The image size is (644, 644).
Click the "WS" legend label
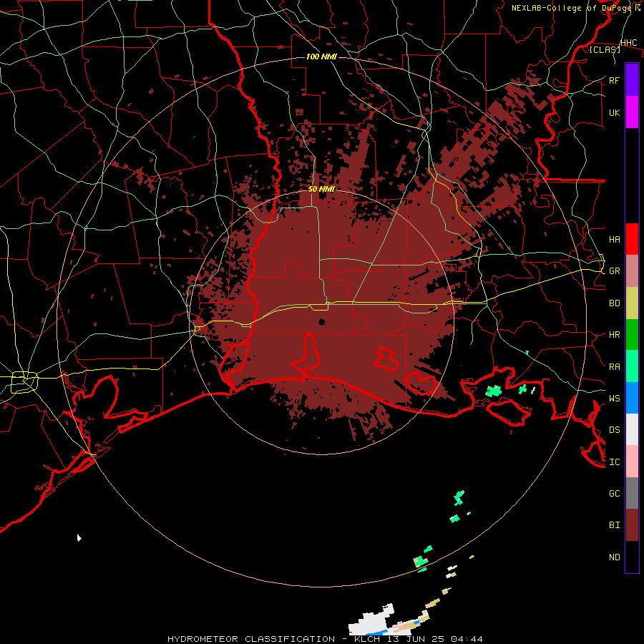[x=615, y=399]
